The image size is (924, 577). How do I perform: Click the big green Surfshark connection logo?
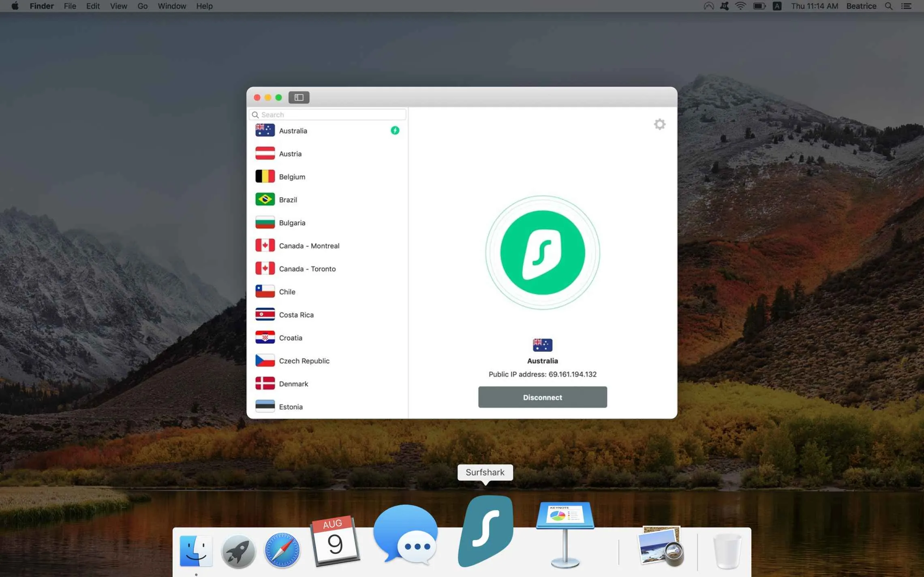coord(542,252)
